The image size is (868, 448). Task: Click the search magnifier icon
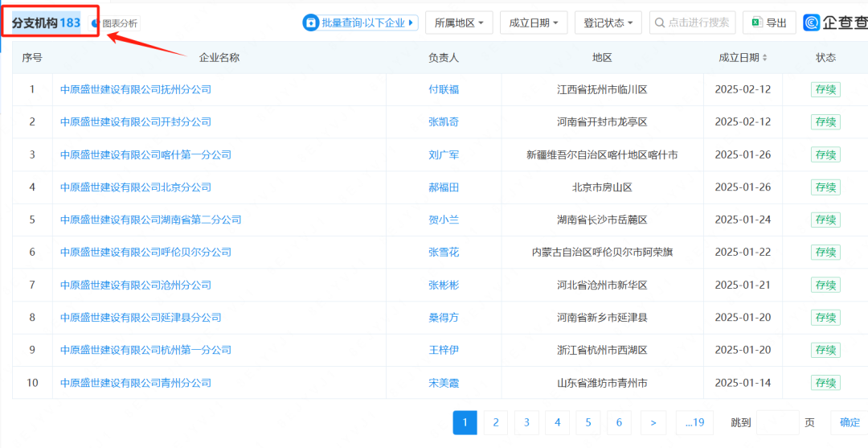click(x=660, y=23)
